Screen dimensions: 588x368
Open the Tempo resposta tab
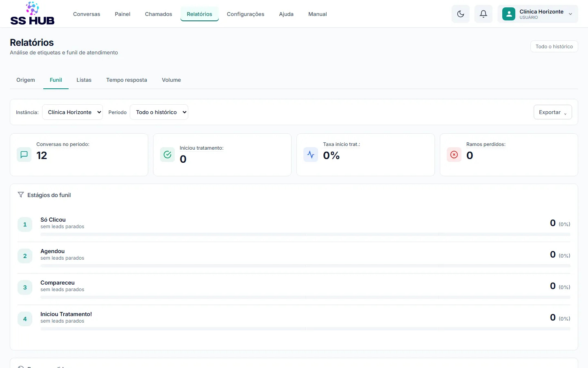tap(127, 80)
